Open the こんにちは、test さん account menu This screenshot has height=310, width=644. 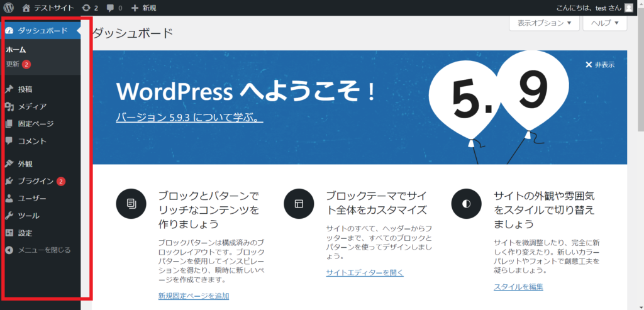595,8
